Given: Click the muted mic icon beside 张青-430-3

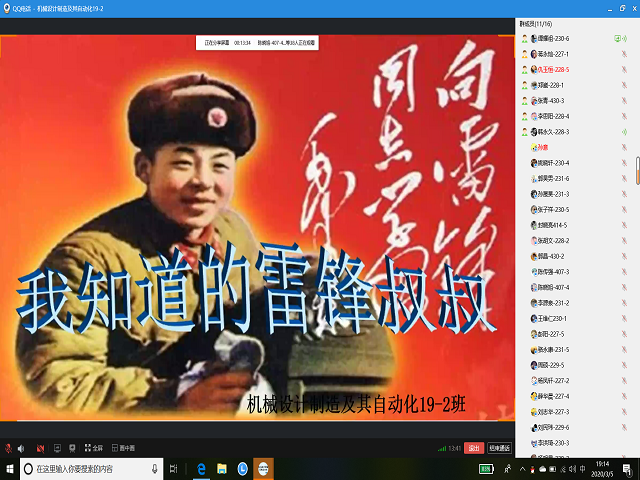Looking at the screenshot, I should pyautogui.click(x=624, y=101).
